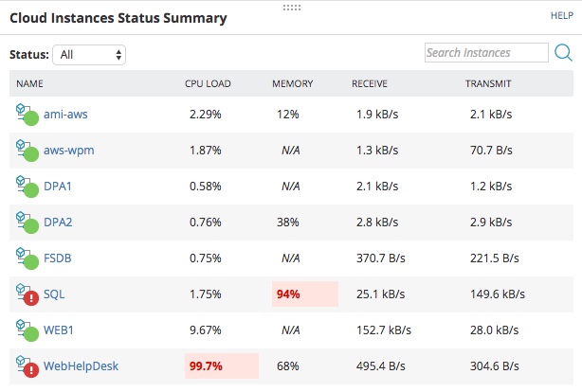Sort by TRANSMIT column header

point(488,83)
